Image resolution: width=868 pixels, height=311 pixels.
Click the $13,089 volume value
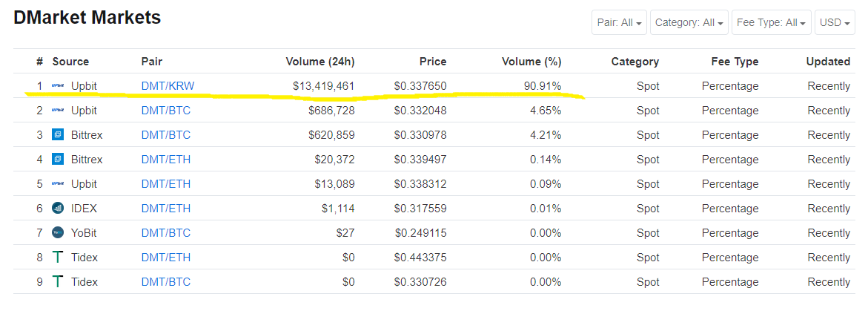334,183
